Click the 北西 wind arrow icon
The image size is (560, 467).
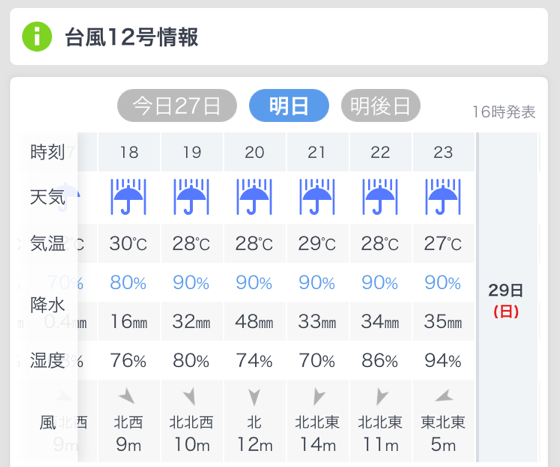[127, 396]
